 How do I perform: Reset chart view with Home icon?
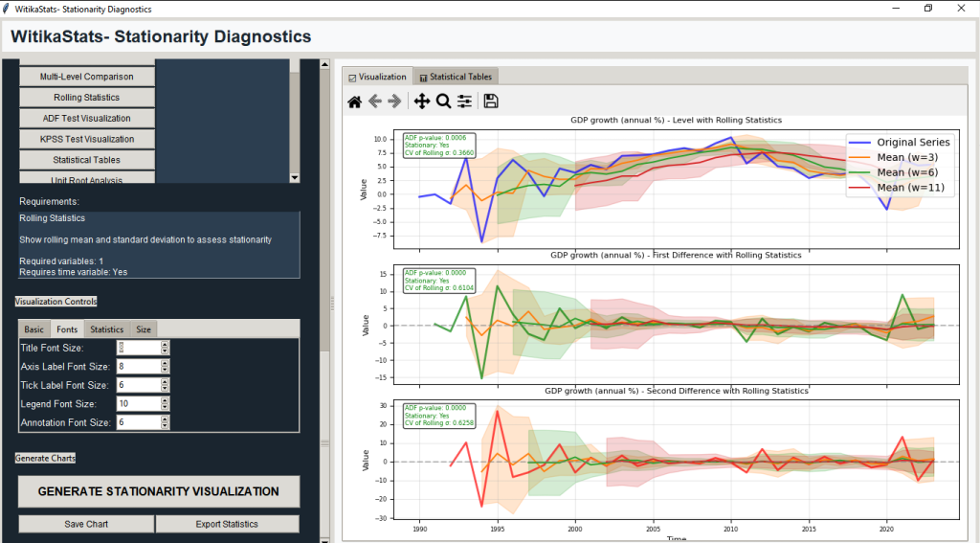tap(354, 102)
